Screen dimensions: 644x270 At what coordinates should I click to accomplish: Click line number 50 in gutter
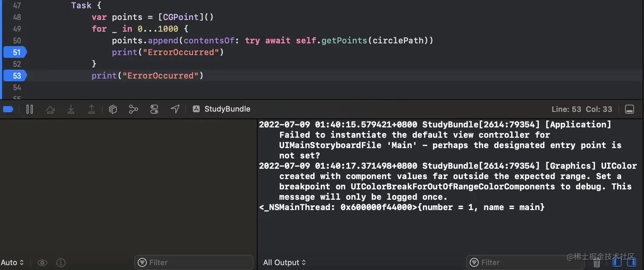(17, 40)
